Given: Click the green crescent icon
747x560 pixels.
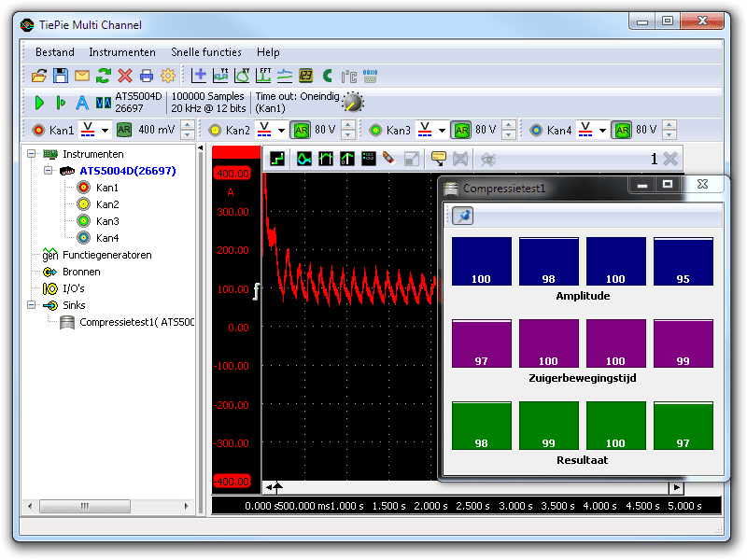Looking at the screenshot, I should pyautogui.click(x=328, y=76).
